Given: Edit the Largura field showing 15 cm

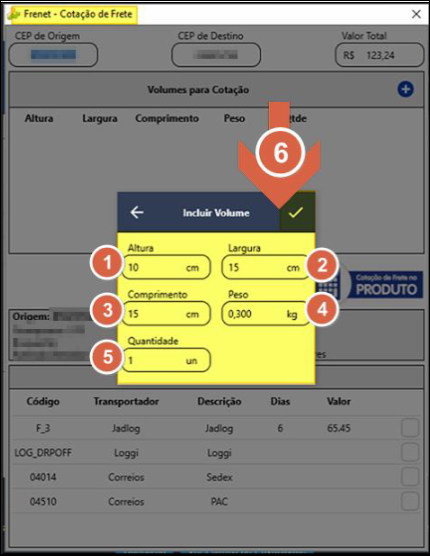Looking at the screenshot, I should 266,267.
